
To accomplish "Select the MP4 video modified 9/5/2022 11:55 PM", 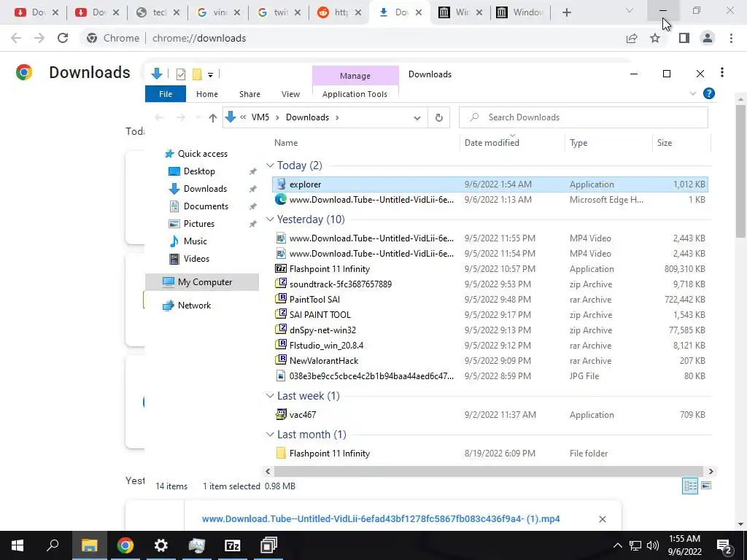I will (x=489, y=238).
